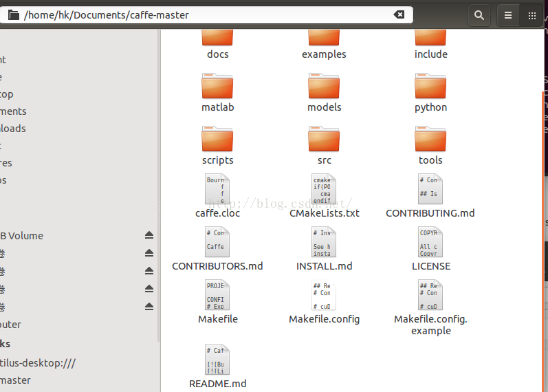Click the 'caffe.cloc' file name
Viewport: 548px width, 392px height.
pyautogui.click(x=218, y=213)
